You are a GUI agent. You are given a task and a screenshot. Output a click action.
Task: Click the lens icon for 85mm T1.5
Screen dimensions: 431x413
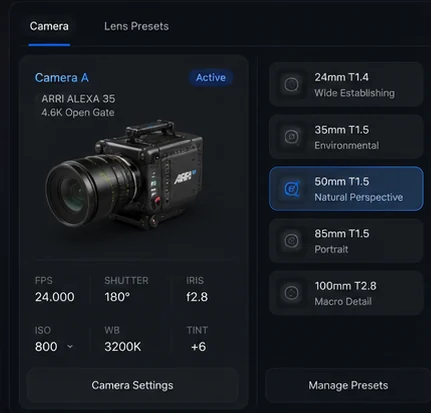point(291,241)
